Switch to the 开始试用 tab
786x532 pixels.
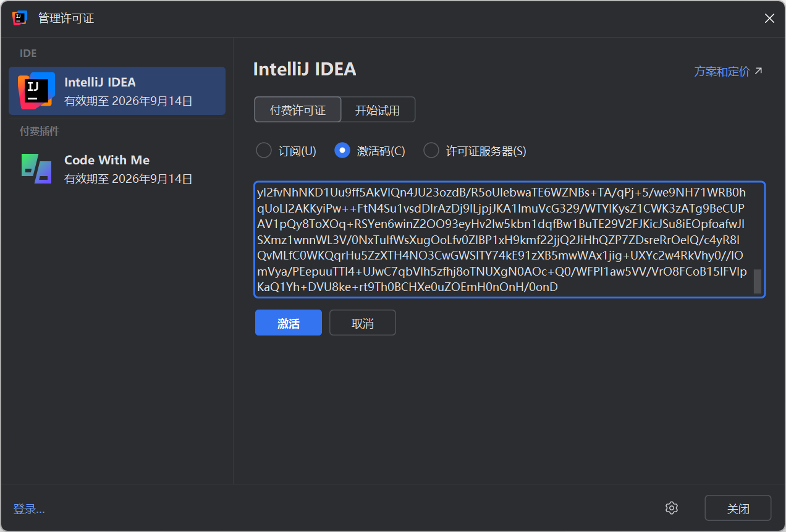378,110
